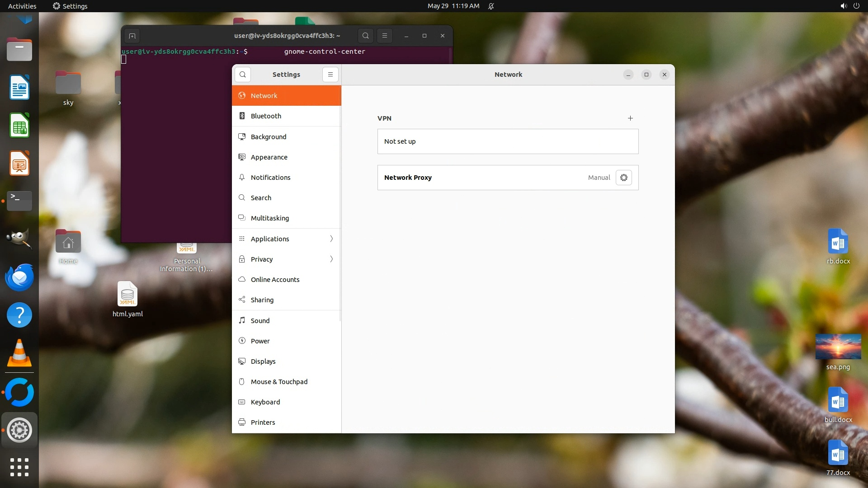Screen dimensions: 868x488
Task: Select Sound in the settings sidebar
Action: (x=260, y=321)
